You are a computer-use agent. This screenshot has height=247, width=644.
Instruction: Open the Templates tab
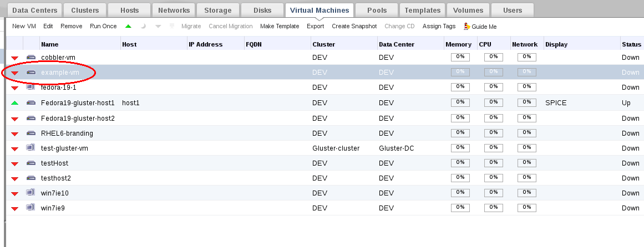coord(423,10)
